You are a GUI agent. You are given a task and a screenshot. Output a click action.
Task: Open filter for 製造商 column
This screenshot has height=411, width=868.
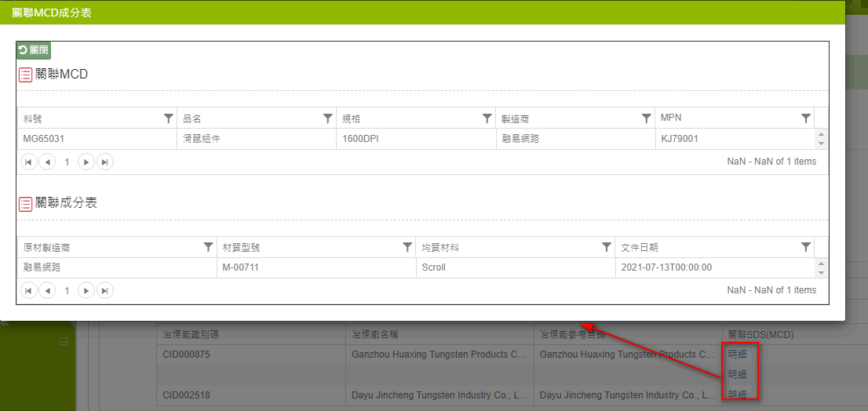pos(647,118)
